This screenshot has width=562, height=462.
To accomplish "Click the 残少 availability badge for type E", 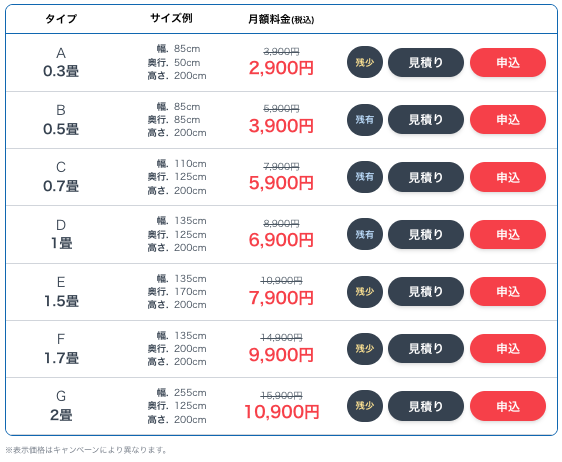I will [x=365, y=291].
